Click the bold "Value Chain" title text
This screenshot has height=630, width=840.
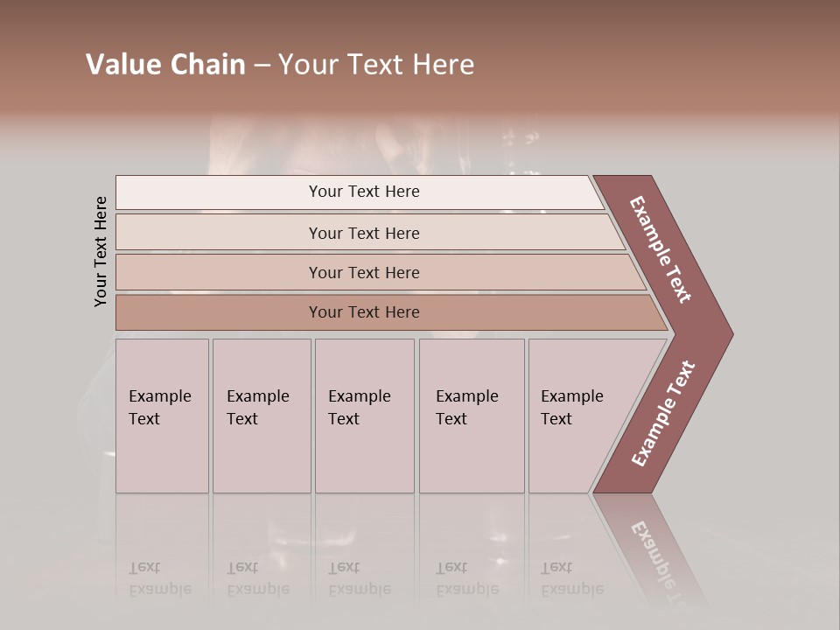(165, 65)
